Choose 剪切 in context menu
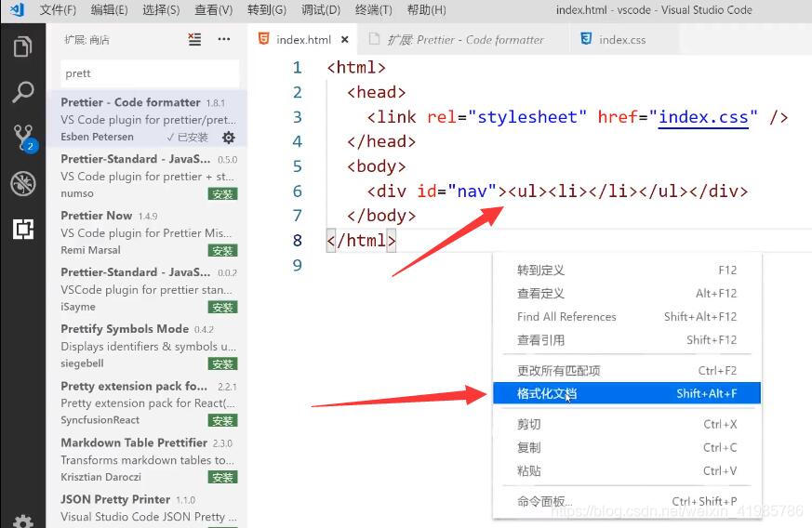 tap(627, 425)
